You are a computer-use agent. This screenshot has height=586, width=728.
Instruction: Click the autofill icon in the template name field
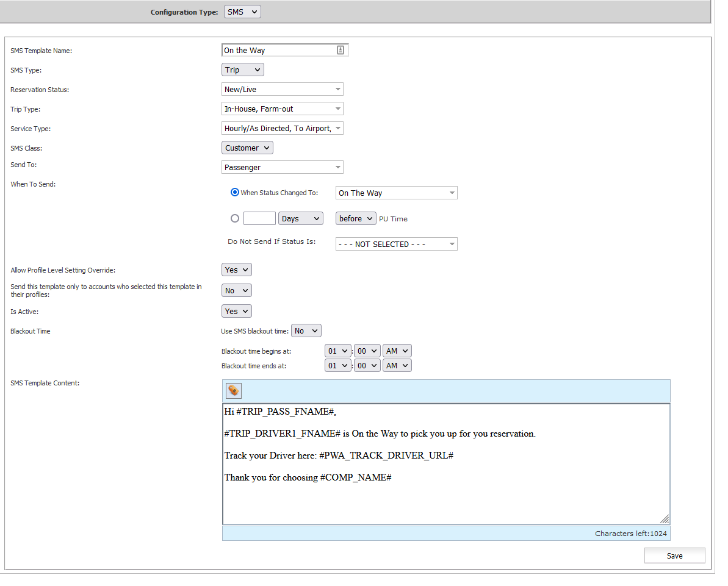(x=341, y=50)
